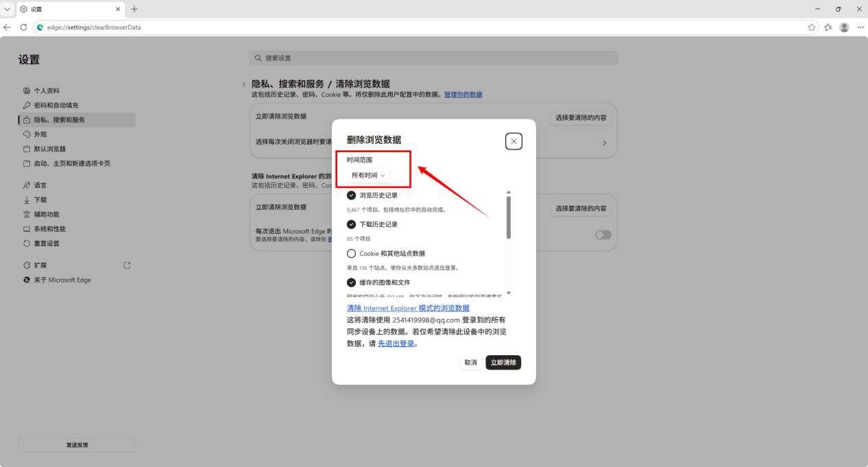Click the key icon for 密码和自动填充
Viewport: 868px width, 467px height.
27,106
